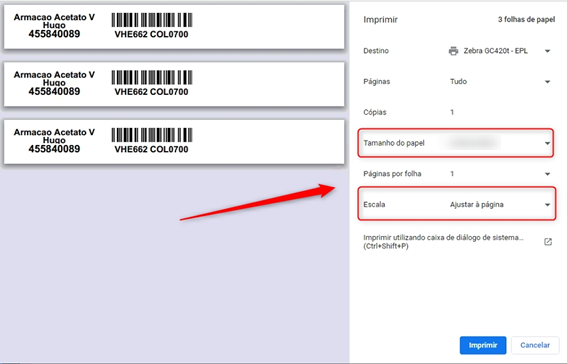Screen dimensions: 567x364
Task: Click the external-link icon for system dialog
Action: coord(548,242)
